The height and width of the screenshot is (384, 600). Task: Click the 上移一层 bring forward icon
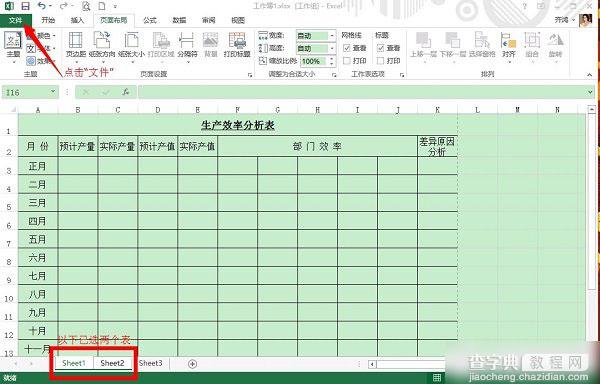click(423, 46)
